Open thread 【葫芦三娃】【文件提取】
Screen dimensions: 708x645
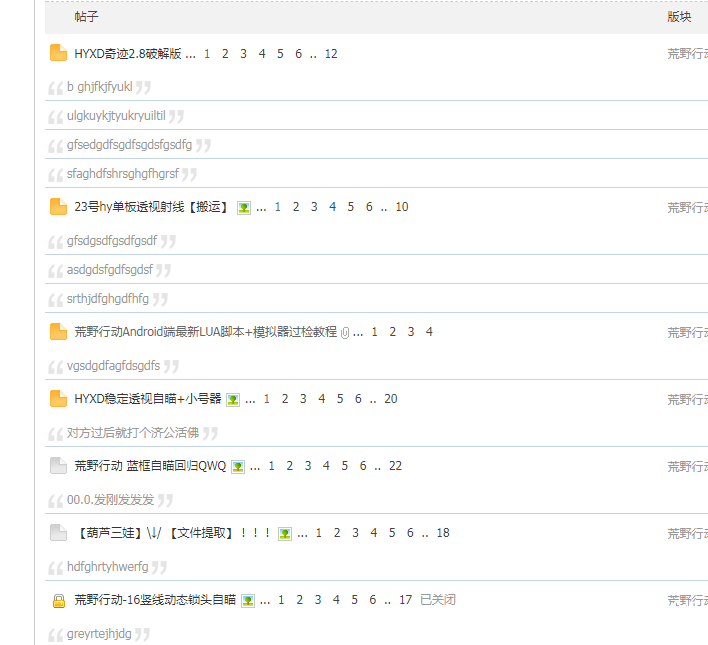(x=174, y=533)
